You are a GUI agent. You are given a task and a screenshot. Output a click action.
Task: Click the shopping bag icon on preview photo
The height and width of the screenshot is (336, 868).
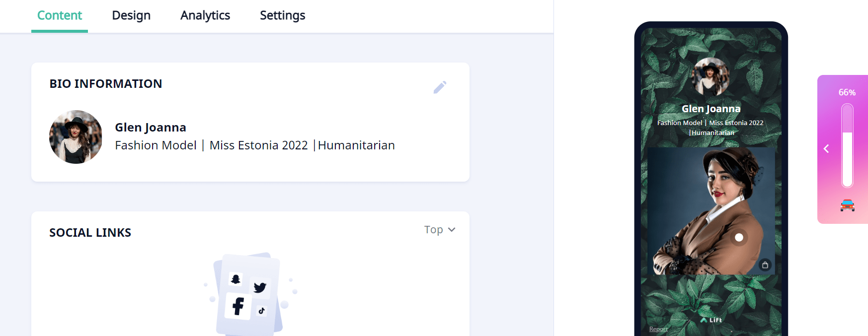[765, 265]
